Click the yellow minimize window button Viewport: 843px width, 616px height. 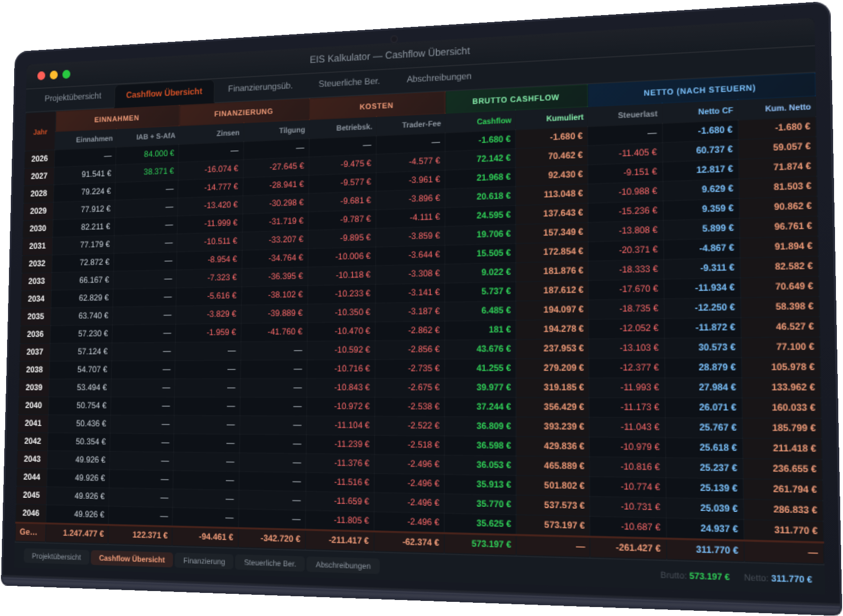54,75
